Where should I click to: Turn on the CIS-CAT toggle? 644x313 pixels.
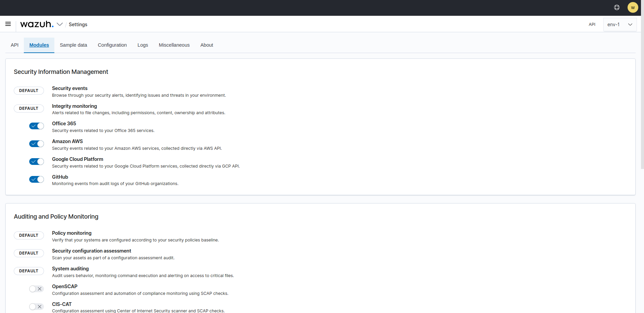click(37, 307)
